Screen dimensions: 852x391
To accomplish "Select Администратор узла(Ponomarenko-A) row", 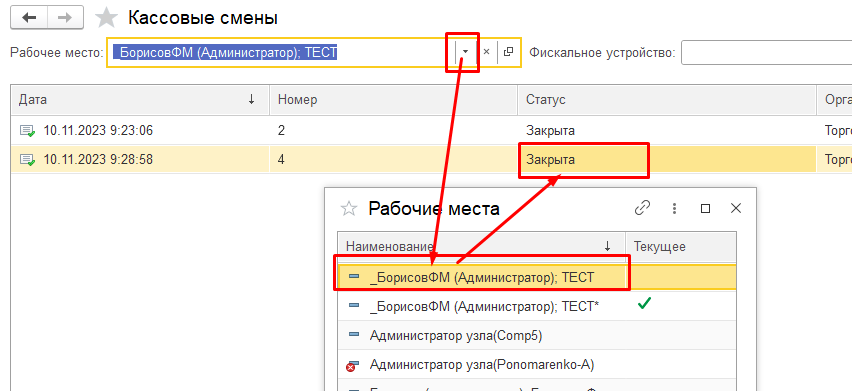I will pos(537,365).
